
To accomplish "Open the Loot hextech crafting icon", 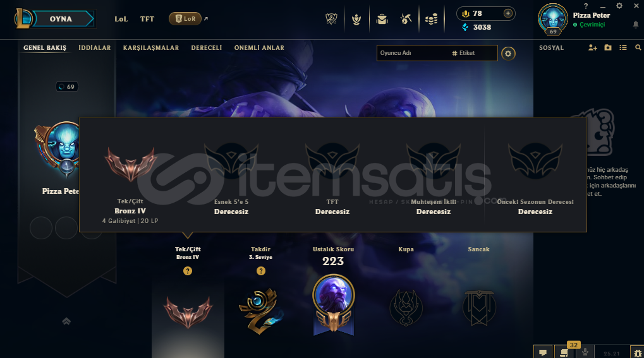I will coord(406,19).
